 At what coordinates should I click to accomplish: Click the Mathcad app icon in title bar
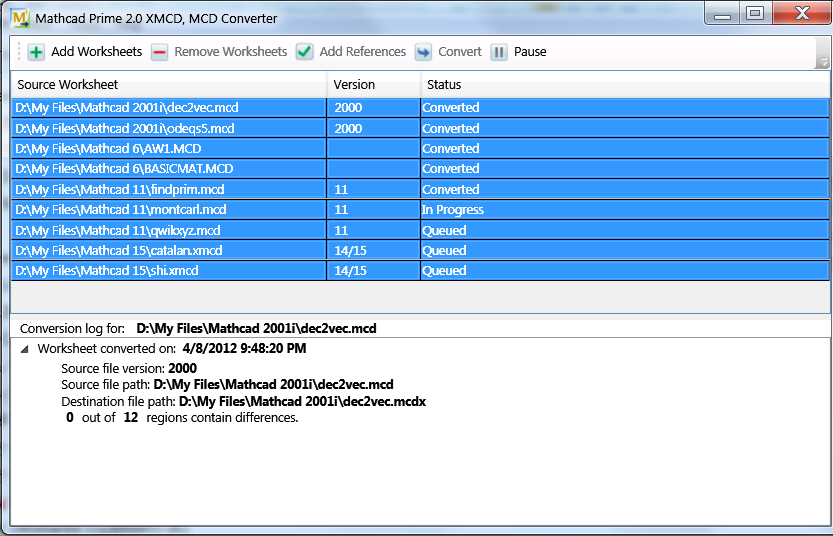click(x=18, y=17)
